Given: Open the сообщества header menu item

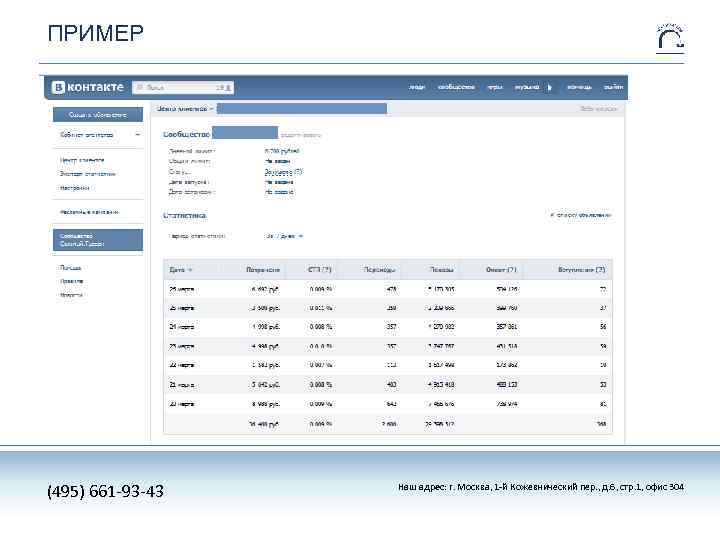Looking at the screenshot, I should pyautogui.click(x=456, y=87).
